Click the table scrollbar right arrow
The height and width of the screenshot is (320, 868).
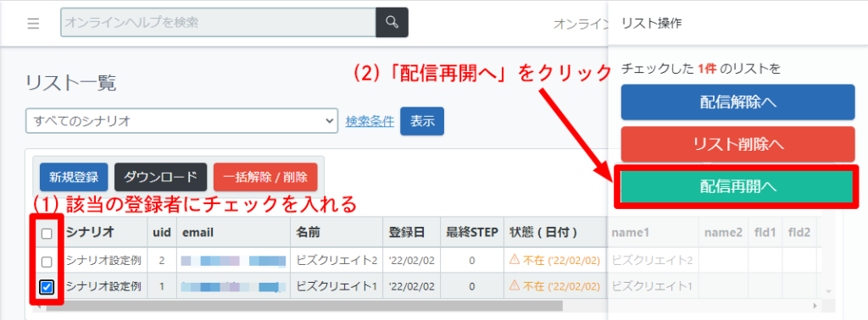[814, 306]
